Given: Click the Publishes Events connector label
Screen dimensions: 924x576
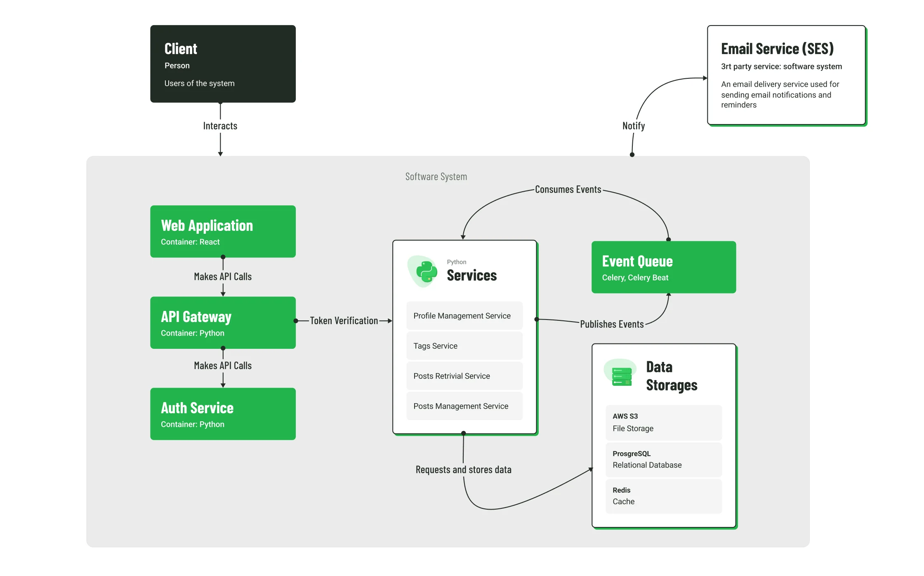Looking at the screenshot, I should [x=612, y=324].
